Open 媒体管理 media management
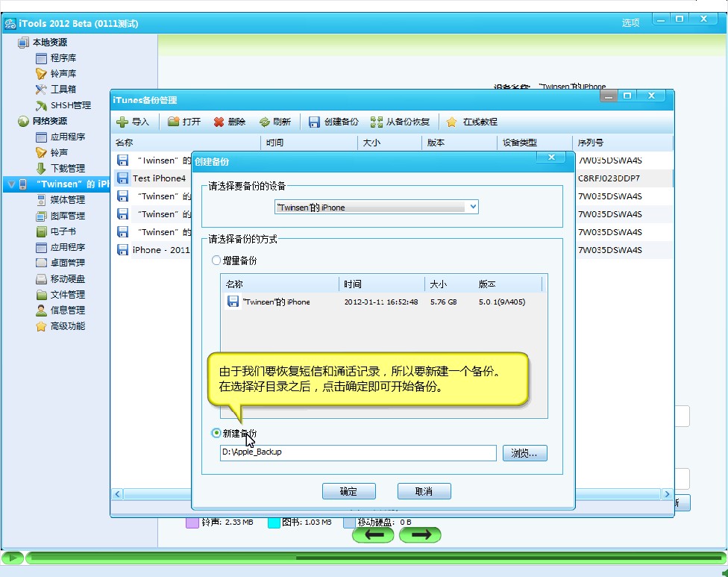The width and height of the screenshot is (728, 577). pyautogui.click(x=60, y=200)
